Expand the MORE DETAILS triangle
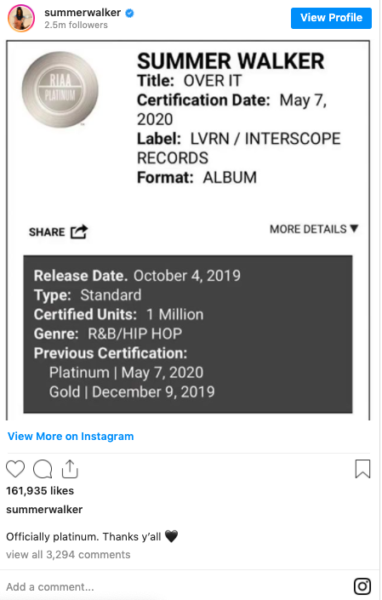The image size is (382, 600). [x=354, y=228]
